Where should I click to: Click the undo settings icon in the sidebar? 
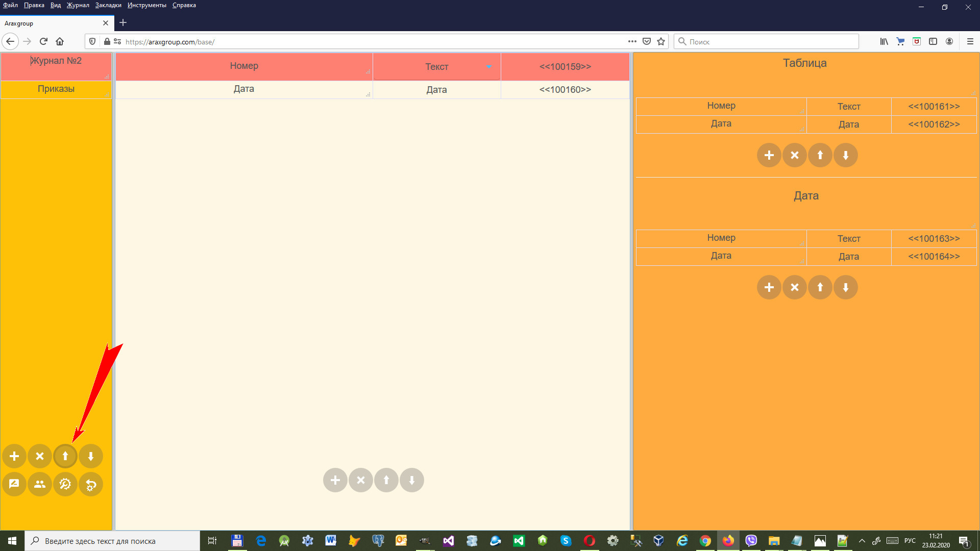(91, 484)
